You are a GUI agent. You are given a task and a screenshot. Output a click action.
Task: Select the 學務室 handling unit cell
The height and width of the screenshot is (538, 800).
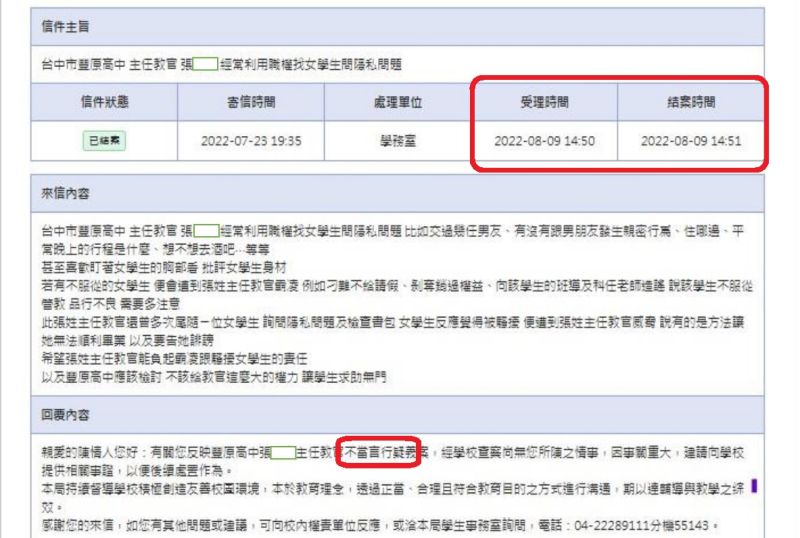click(x=397, y=141)
